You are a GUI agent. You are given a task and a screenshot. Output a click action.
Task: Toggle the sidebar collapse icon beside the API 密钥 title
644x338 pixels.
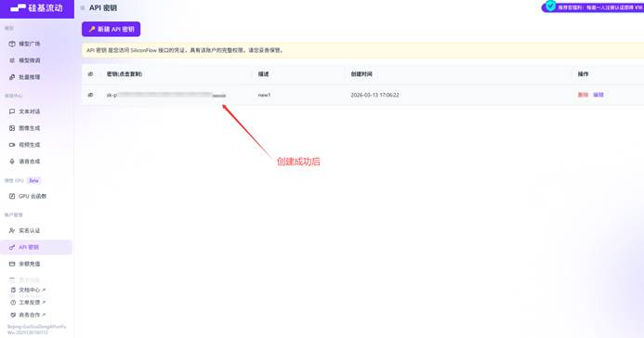(x=83, y=7)
